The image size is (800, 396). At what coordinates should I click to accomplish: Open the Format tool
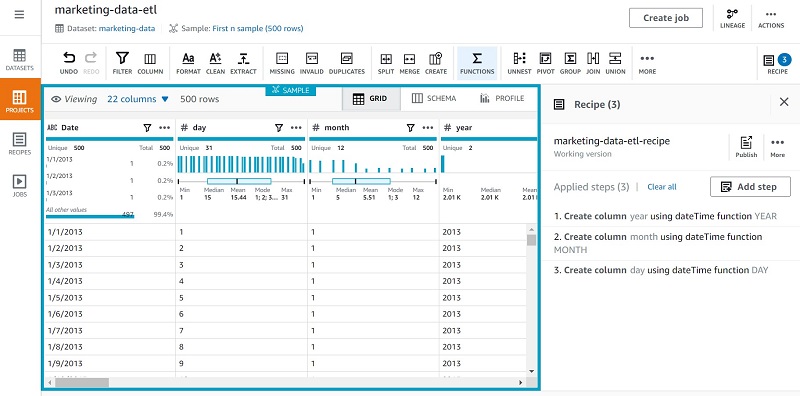click(188, 63)
